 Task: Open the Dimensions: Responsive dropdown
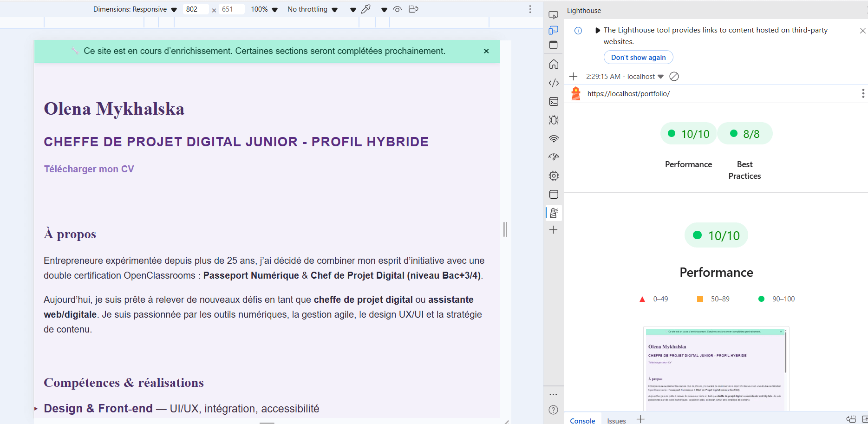135,9
